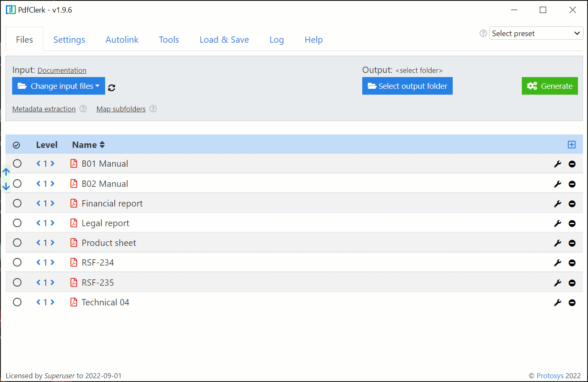Increase level of Legal report
The height and width of the screenshot is (382, 588).
pyautogui.click(x=52, y=223)
